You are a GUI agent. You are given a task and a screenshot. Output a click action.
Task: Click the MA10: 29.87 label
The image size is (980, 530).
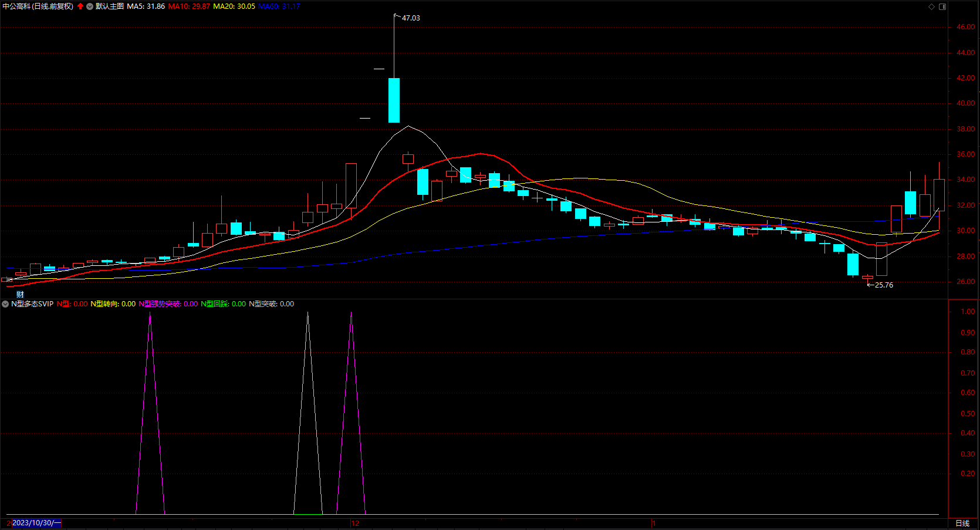pyautogui.click(x=189, y=6)
